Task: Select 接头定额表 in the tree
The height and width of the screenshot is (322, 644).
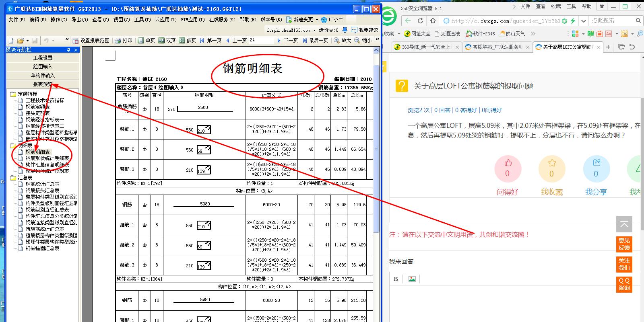Action: [37, 113]
